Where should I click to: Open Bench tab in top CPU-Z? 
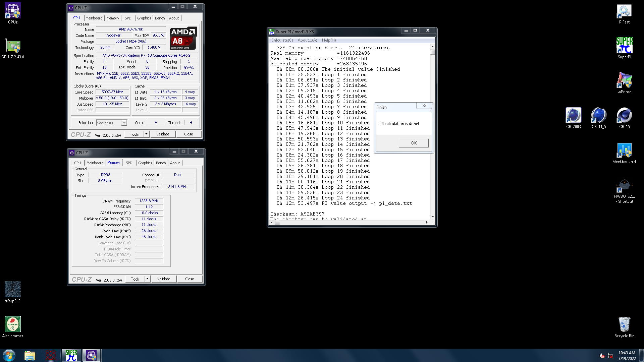coord(160,18)
